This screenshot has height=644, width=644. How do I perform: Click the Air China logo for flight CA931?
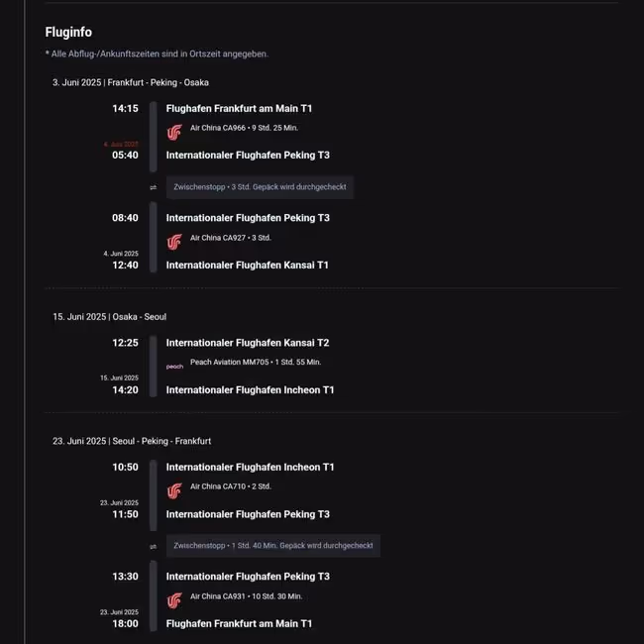tap(174, 600)
